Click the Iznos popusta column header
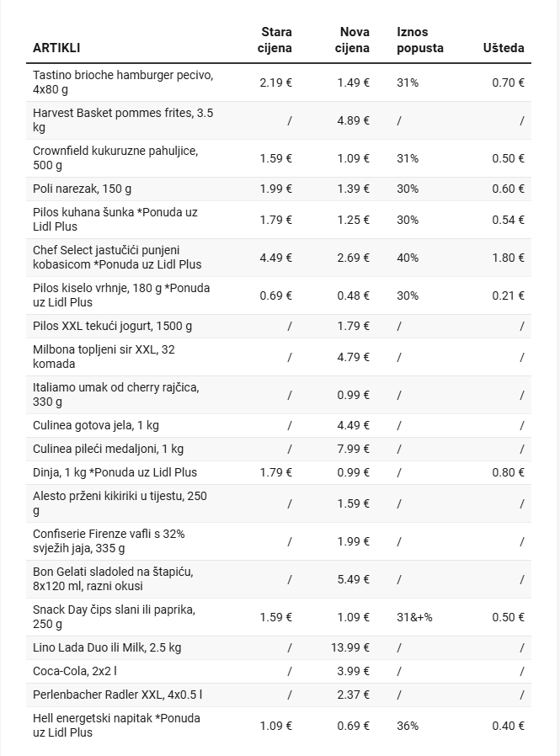Screen dimensions: 560x756 tap(420, 40)
